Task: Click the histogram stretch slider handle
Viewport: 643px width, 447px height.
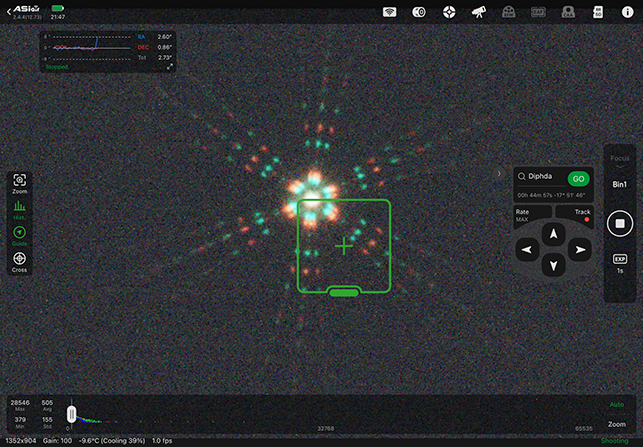Action: tap(71, 413)
